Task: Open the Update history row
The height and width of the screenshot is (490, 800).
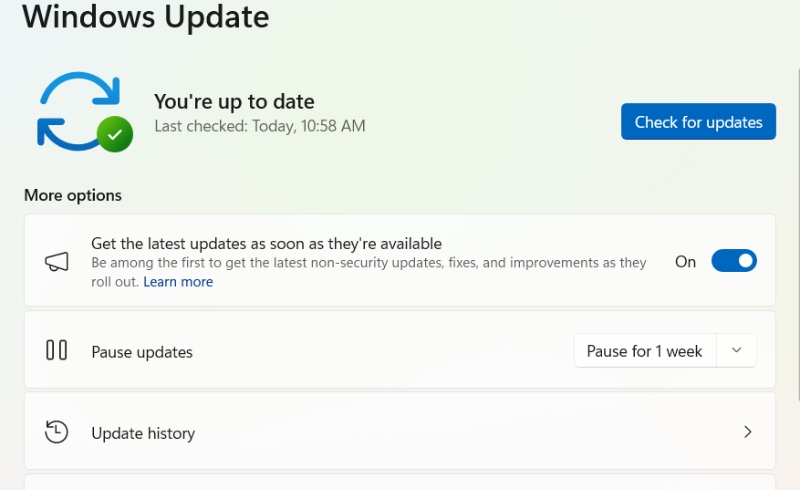Action: [x=400, y=432]
